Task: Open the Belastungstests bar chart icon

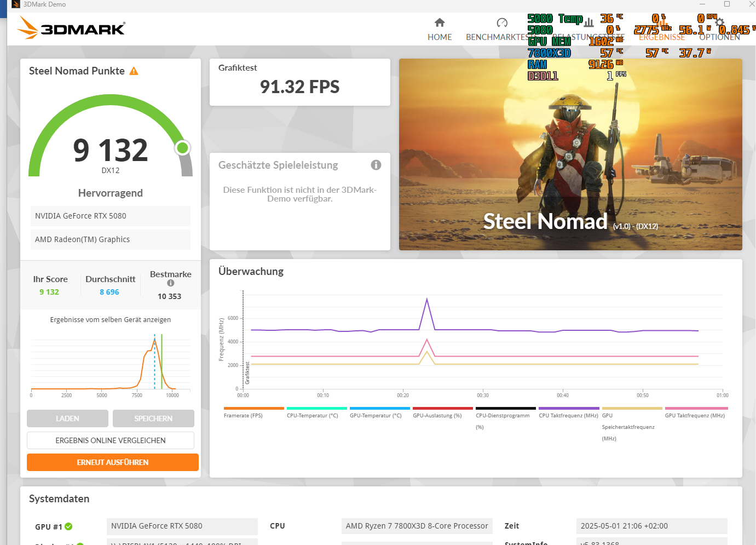Action: [x=589, y=22]
